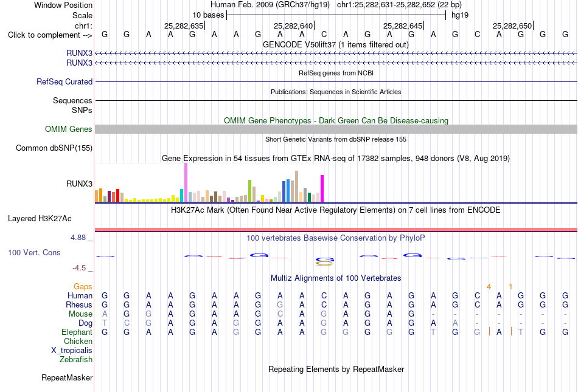Click the gray OMIM Genes bar

point(336,129)
